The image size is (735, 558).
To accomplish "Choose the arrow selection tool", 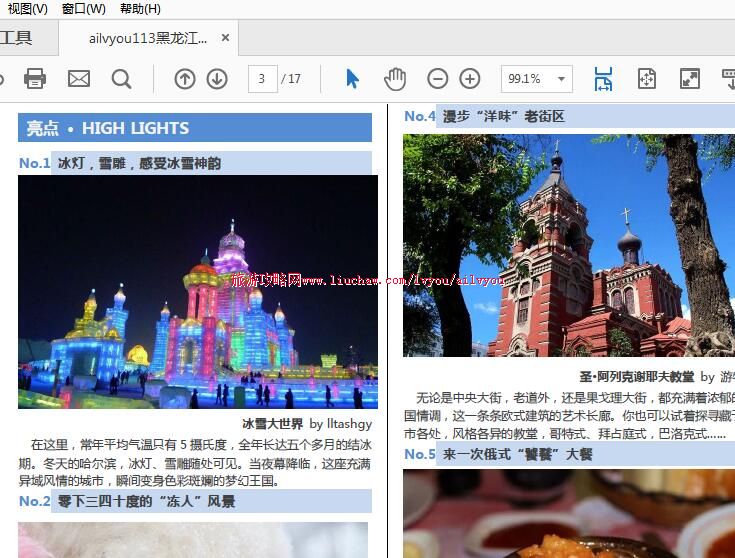I will point(352,78).
